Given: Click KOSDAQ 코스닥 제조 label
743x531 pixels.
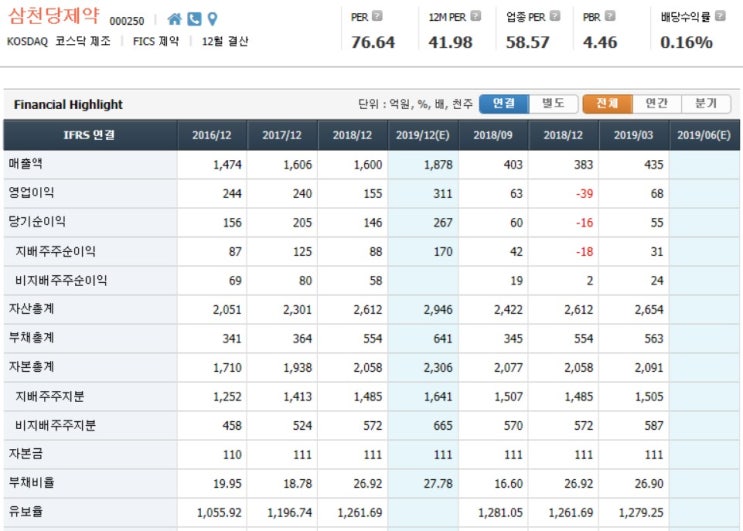Looking at the screenshot, I should tap(59, 41).
